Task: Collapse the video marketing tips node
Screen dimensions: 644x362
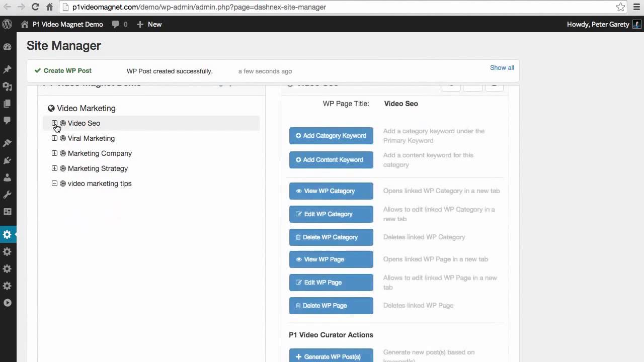Action: [54, 184]
